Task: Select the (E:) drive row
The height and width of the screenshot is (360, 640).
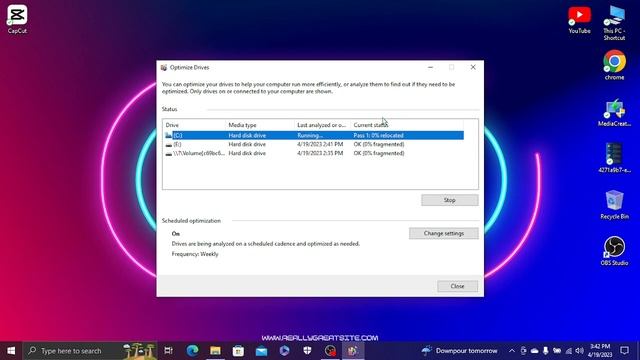Action: pos(313,144)
